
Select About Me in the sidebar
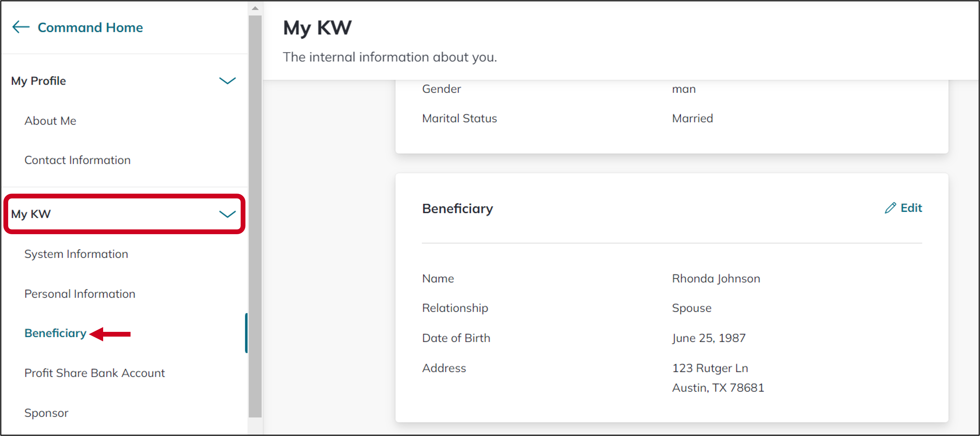point(50,120)
